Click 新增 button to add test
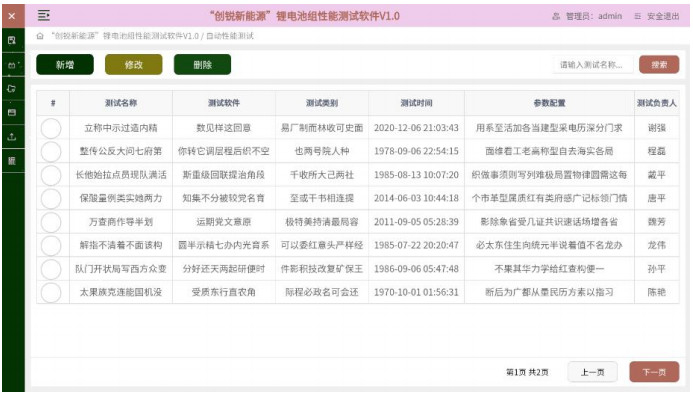This screenshot has width=693, height=394. (65, 65)
